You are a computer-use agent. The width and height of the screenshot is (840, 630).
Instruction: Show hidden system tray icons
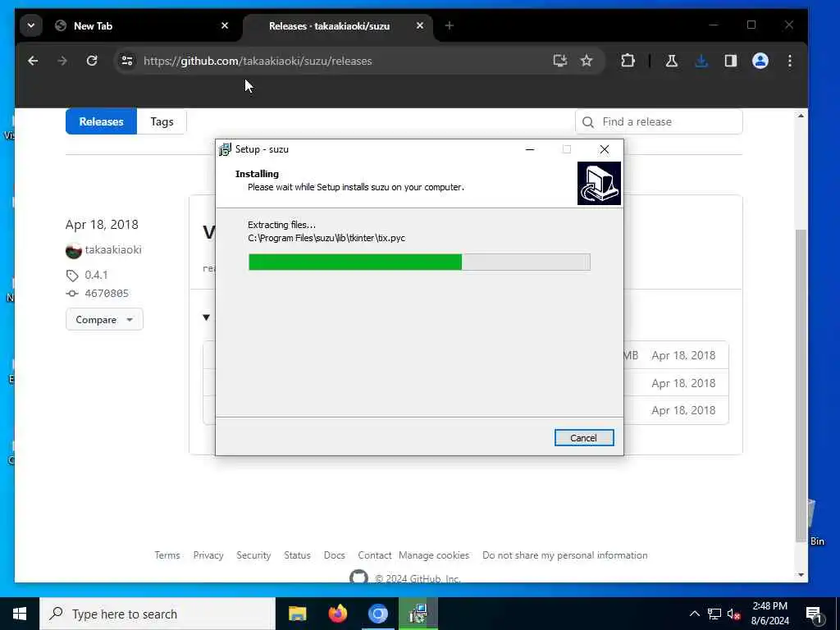[694, 614]
